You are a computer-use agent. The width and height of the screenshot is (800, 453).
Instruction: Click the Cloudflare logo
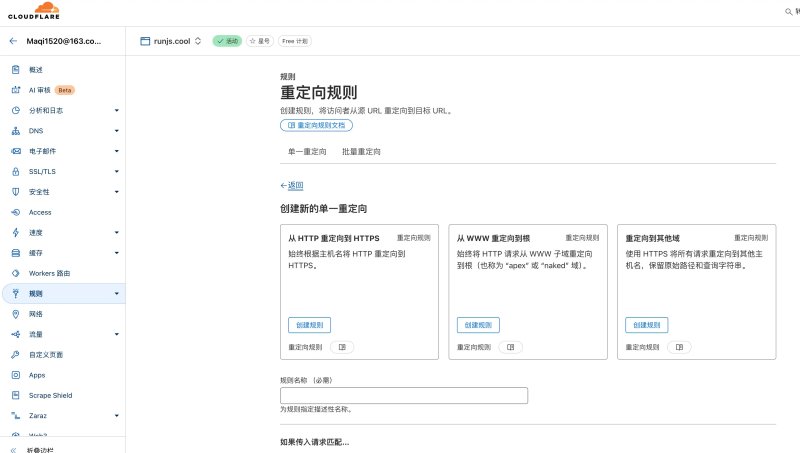pos(34,10)
